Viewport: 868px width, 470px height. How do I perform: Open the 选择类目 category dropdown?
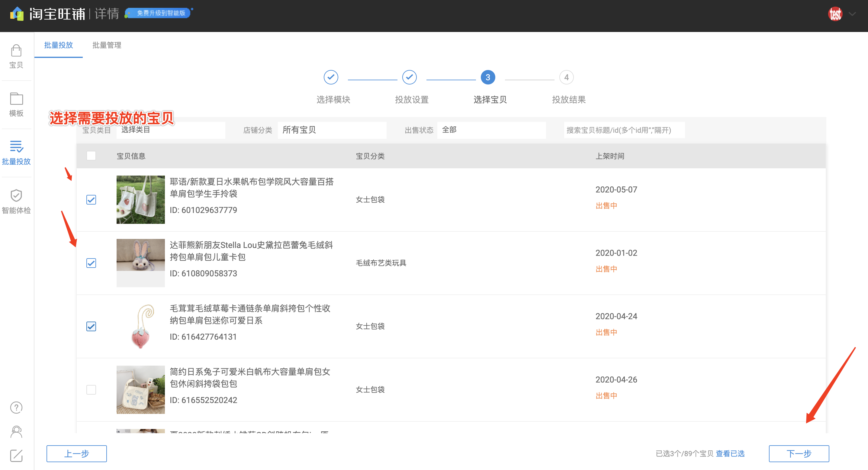coord(171,130)
